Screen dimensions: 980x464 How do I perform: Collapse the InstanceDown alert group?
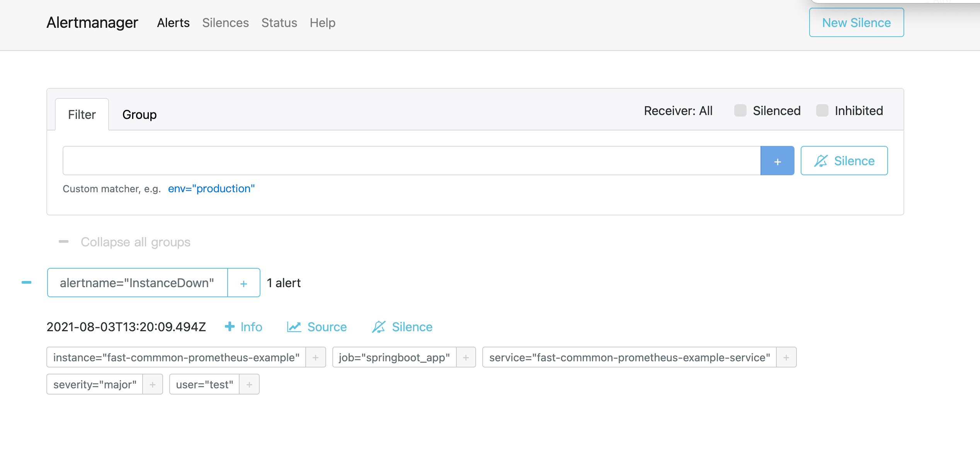tap(26, 282)
